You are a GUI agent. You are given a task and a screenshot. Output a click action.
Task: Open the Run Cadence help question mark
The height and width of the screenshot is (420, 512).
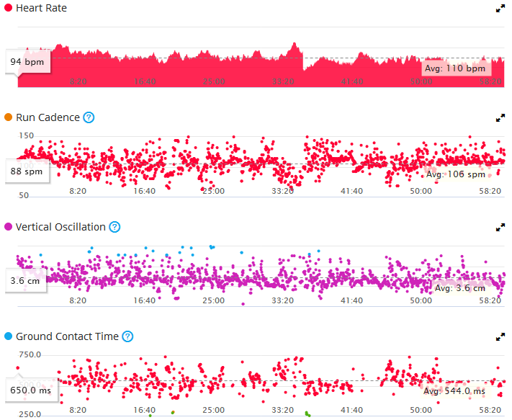[89, 117]
